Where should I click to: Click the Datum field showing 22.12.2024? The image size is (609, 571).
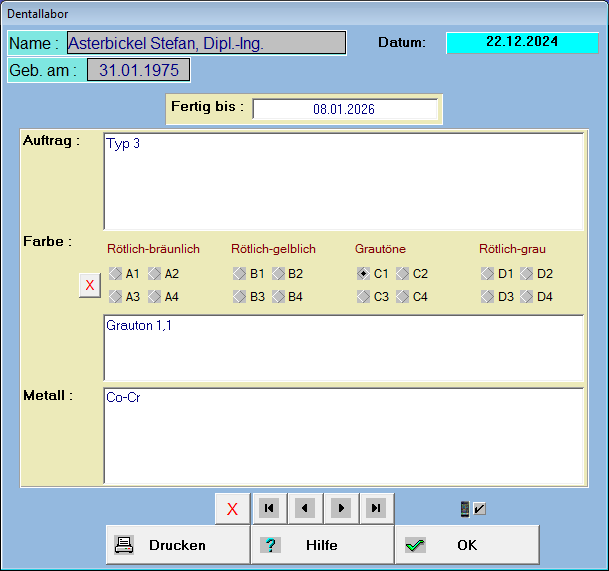522,42
